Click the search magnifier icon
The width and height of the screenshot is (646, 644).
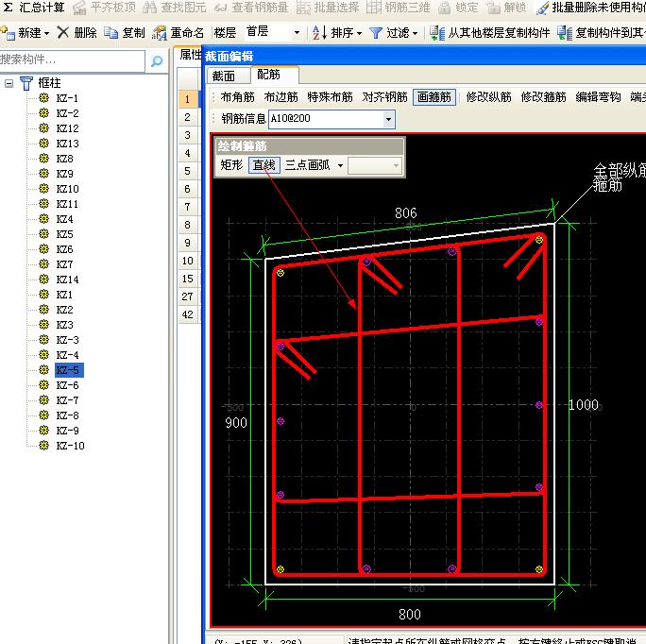point(157,61)
